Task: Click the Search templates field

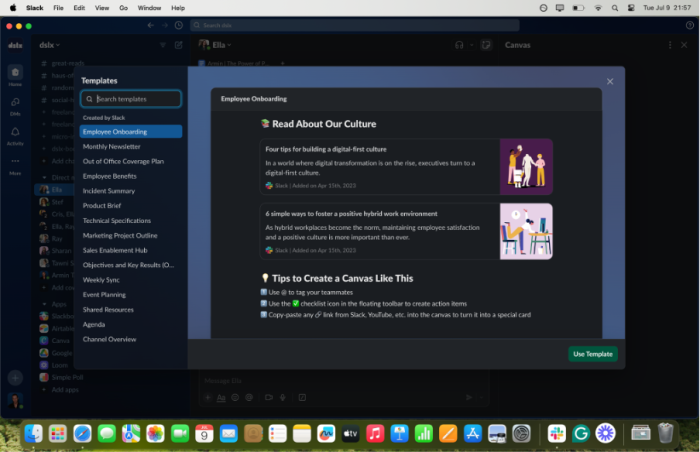Action: tap(131, 99)
